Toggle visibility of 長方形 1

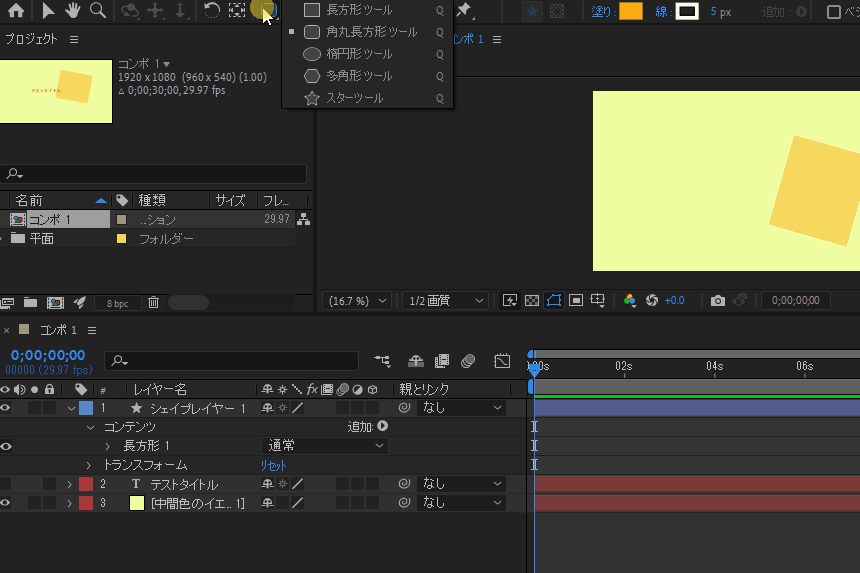point(5,446)
